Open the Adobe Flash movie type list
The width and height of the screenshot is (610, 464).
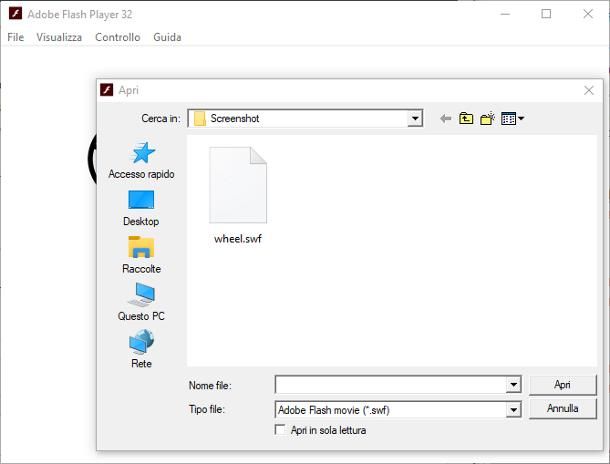(398, 410)
